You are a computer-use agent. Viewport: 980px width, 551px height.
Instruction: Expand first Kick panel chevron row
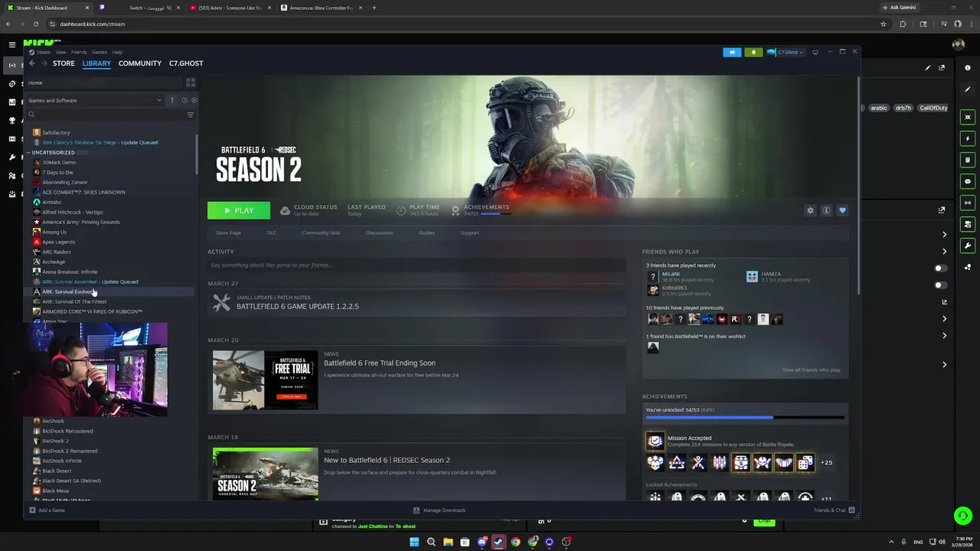tap(944, 234)
